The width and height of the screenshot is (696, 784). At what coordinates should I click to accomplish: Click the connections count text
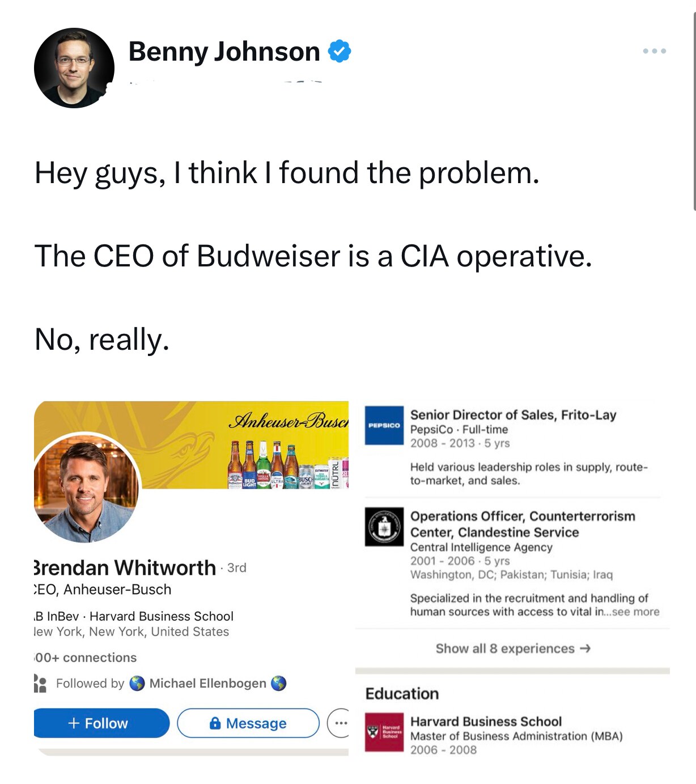[86, 658]
